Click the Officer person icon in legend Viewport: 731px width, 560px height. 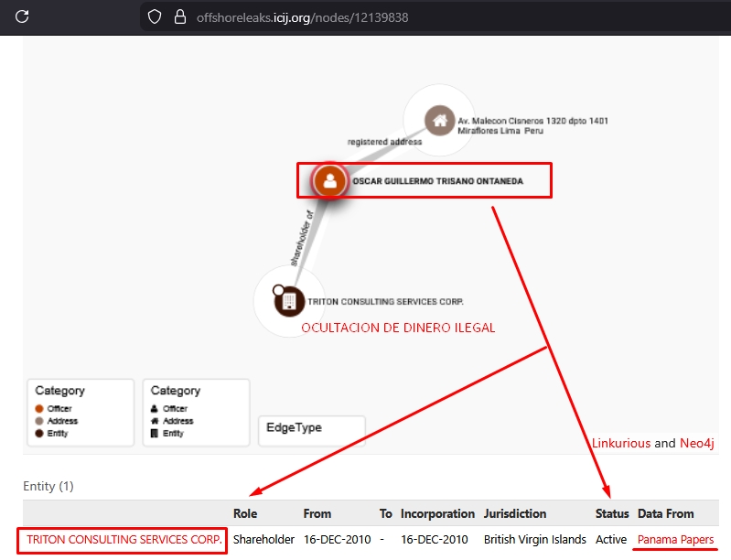(156, 409)
